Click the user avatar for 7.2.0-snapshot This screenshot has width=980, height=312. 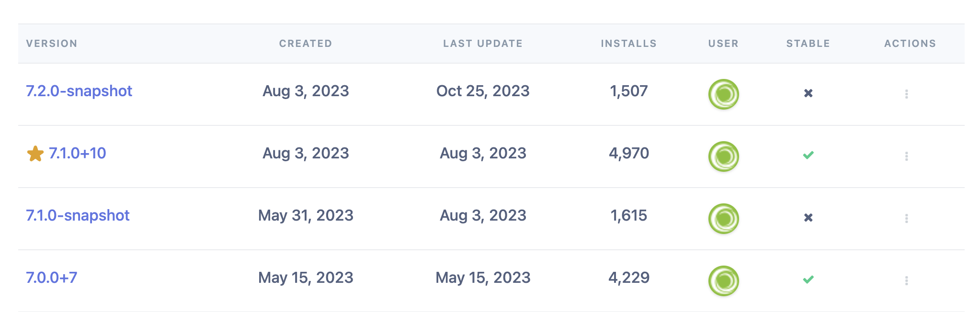click(723, 94)
